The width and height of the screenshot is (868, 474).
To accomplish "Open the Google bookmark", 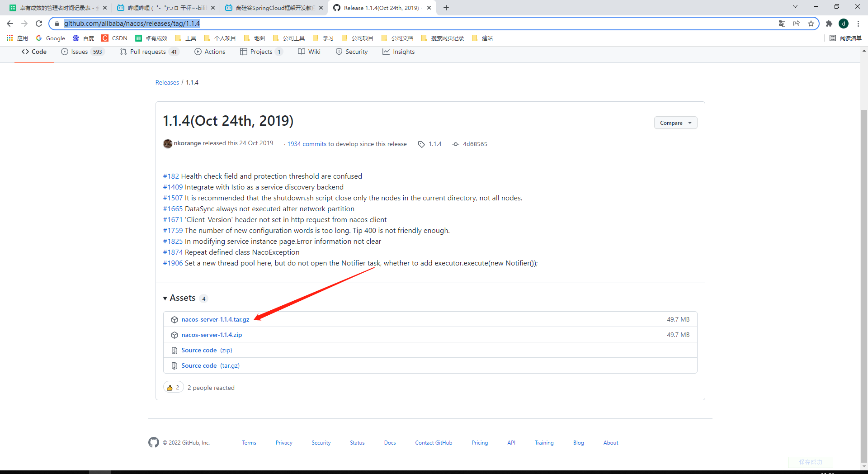I will (x=51, y=38).
